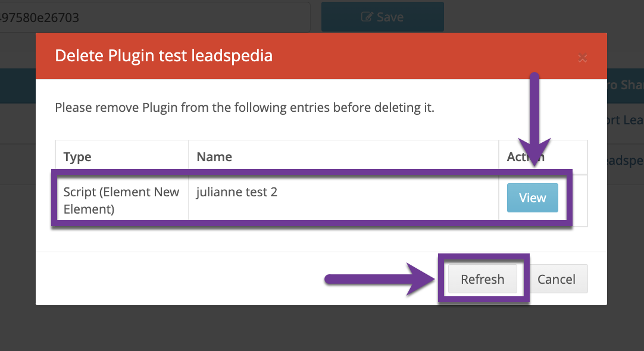Viewport: 644px width, 351px height.
Task: Click the Type column header
Action: coord(77,157)
